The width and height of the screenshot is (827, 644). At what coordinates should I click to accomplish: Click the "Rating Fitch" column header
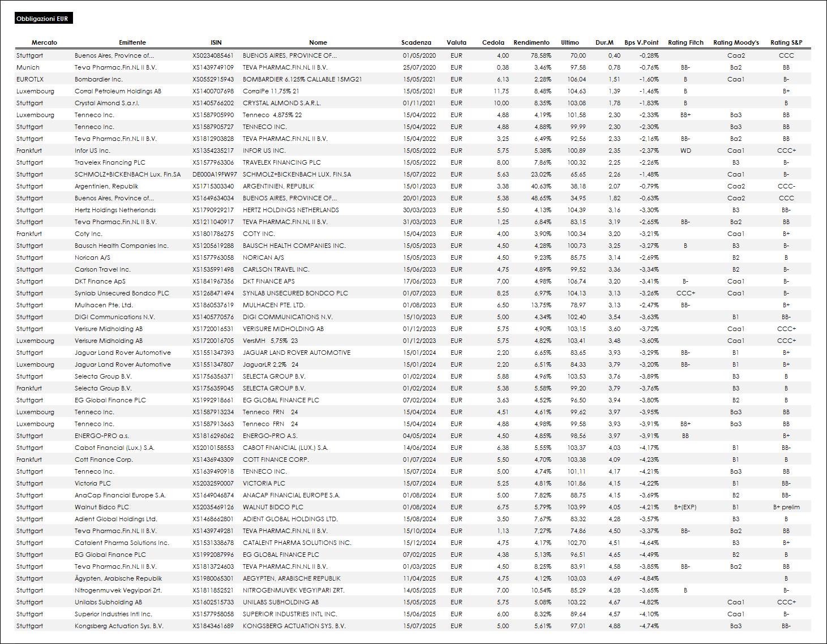click(x=685, y=42)
